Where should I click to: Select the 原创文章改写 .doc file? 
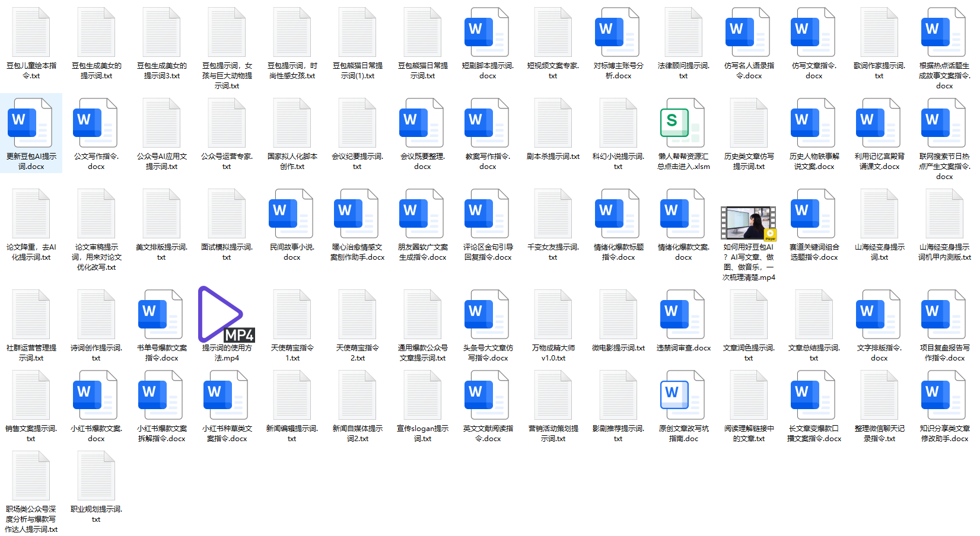pyautogui.click(x=683, y=395)
